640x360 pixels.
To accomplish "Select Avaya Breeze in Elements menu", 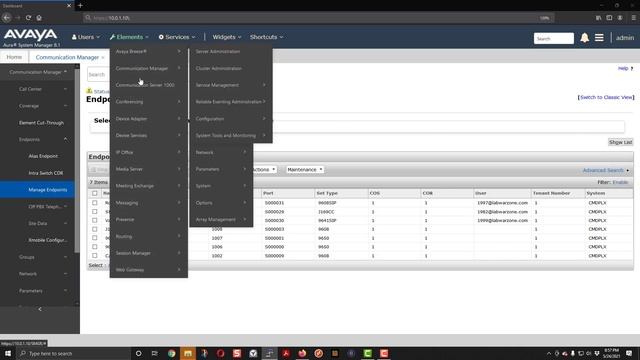I will (x=149, y=51).
